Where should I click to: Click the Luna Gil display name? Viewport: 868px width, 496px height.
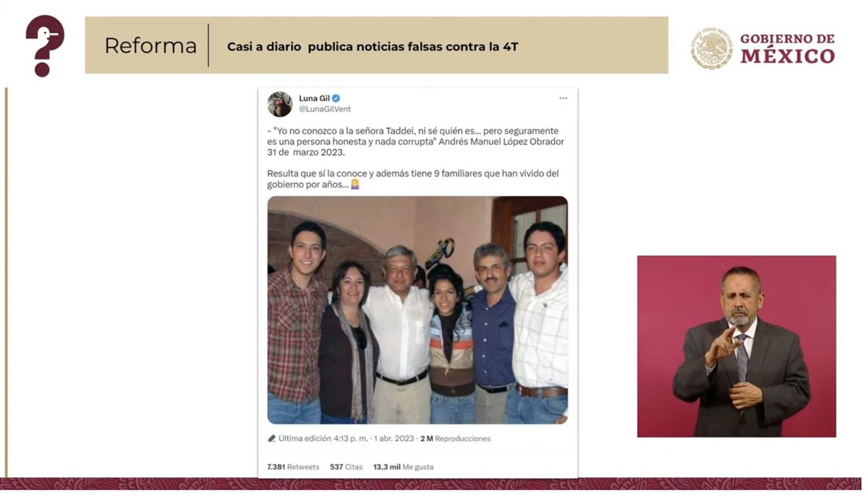pyautogui.click(x=314, y=98)
